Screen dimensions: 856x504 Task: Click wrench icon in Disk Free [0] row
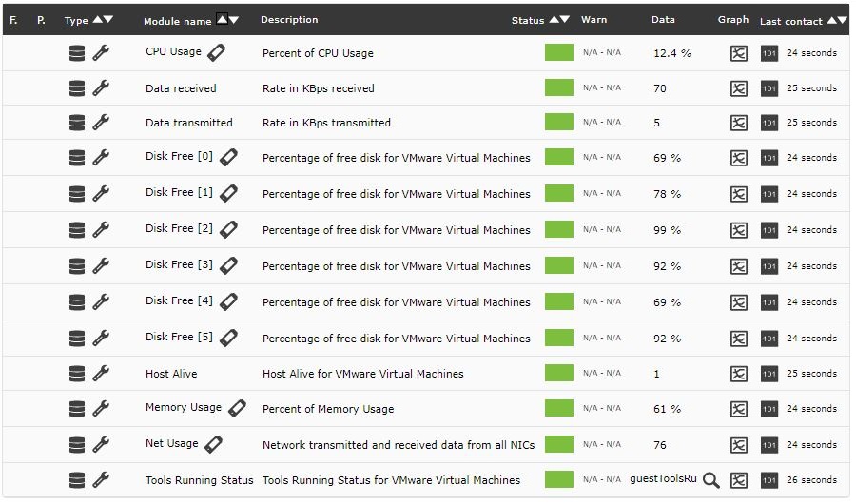(x=101, y=157)
